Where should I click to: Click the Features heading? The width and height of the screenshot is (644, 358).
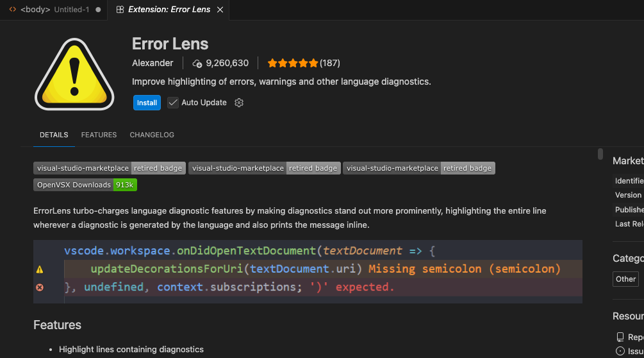(57, 325)
